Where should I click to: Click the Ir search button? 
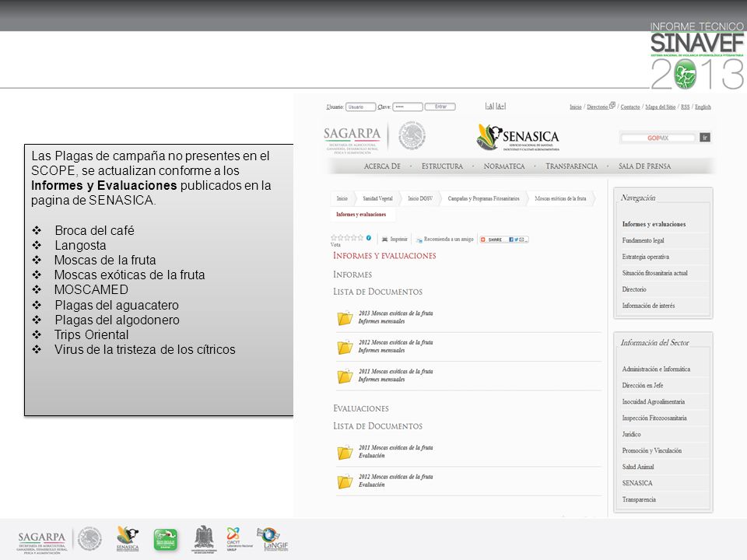click(x=705, y=138)
